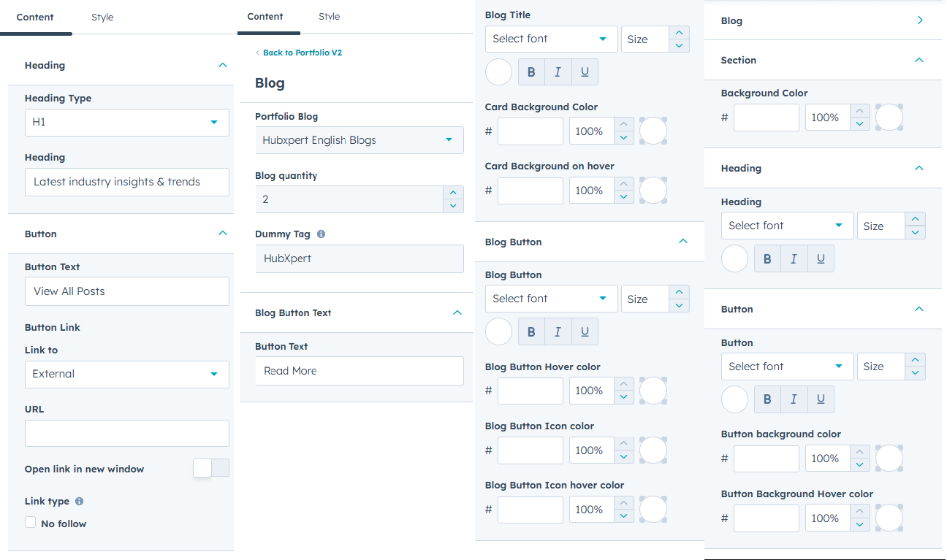Open the Card Background on hover swatch

(653, 191)
